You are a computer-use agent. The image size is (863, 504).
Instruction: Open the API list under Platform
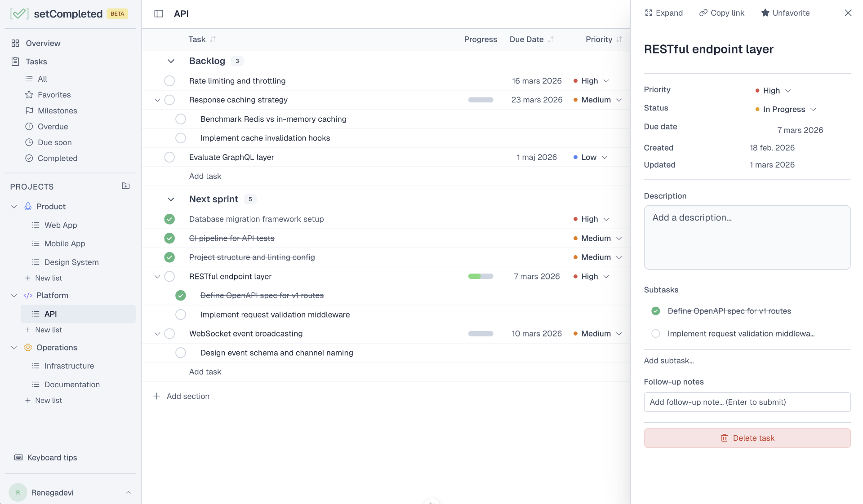tap(51, 314)
